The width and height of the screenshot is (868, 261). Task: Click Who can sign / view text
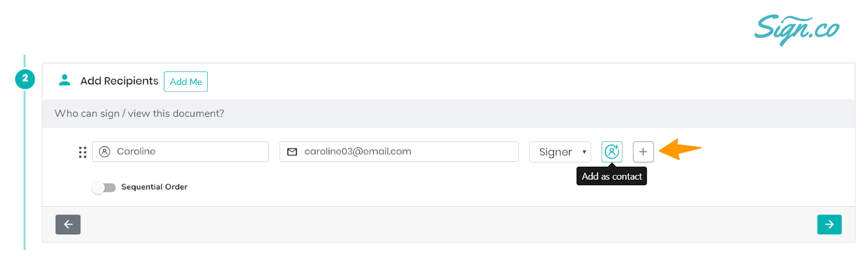coord(139,113)
